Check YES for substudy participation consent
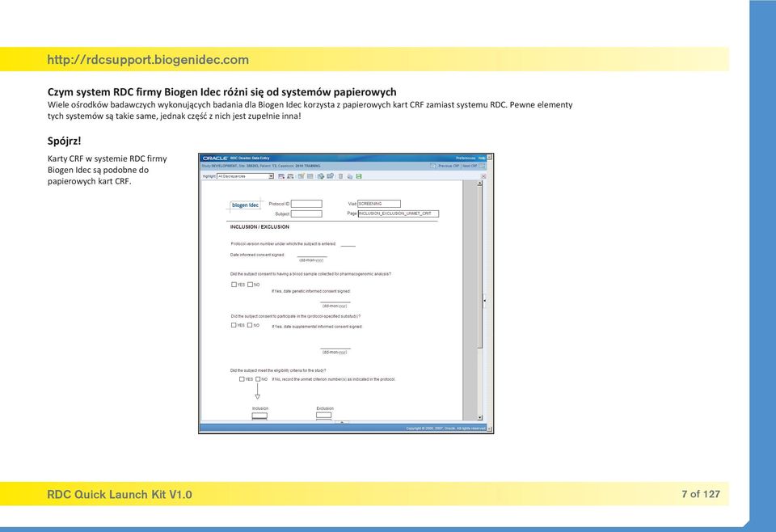 [x=234, y=325]
